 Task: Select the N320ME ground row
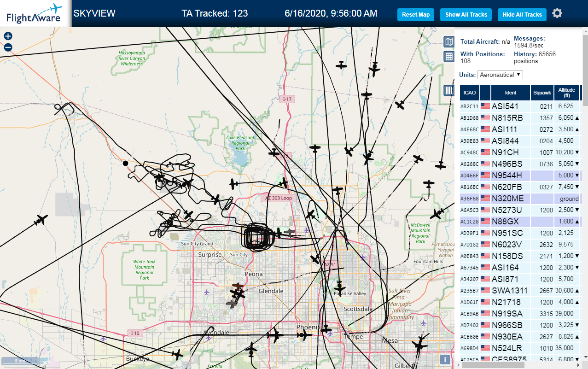520,198
